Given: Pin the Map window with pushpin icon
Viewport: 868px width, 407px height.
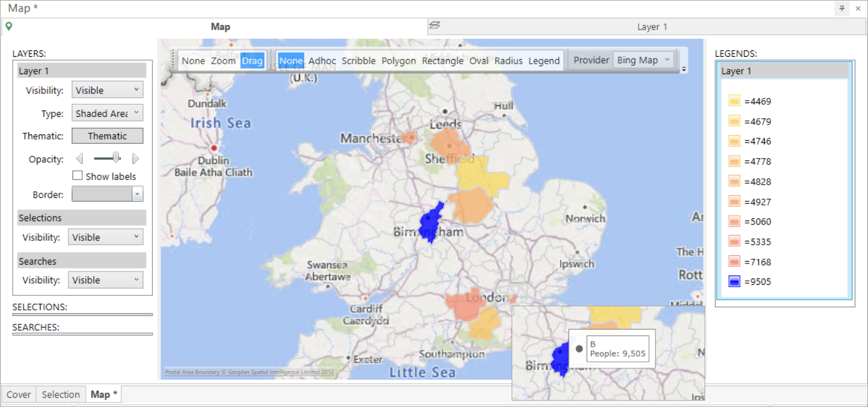Looking at the screenshot, I should tap(841, 9).
